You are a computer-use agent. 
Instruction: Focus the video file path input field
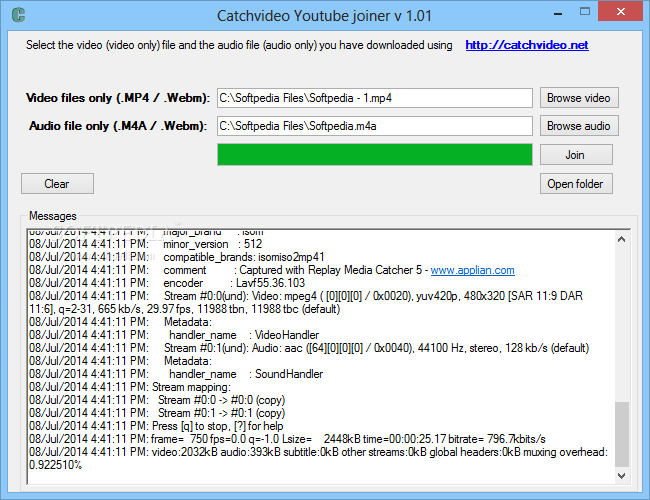tap(375, 98)
